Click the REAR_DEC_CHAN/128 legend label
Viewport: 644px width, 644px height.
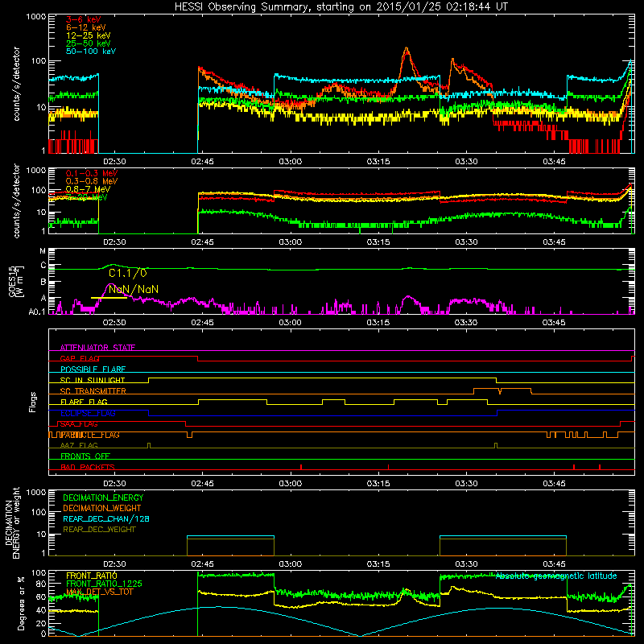click(106, 518)
